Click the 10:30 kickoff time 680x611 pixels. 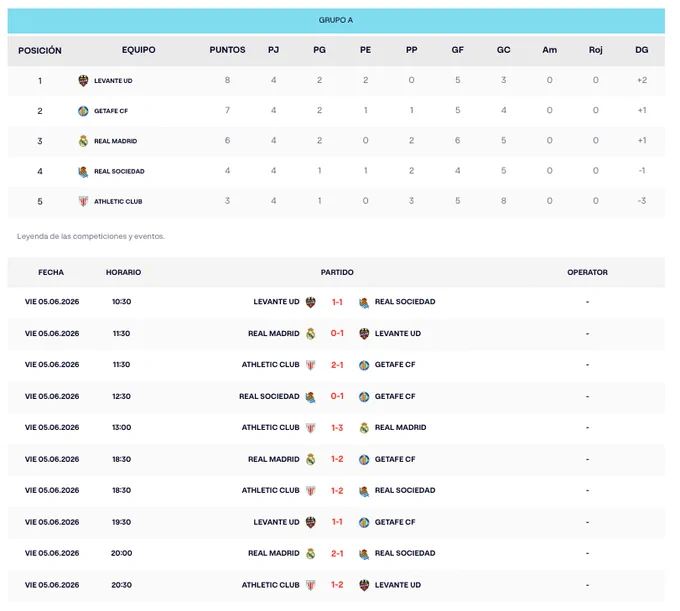pyautogui.click(x=121, y=302)
